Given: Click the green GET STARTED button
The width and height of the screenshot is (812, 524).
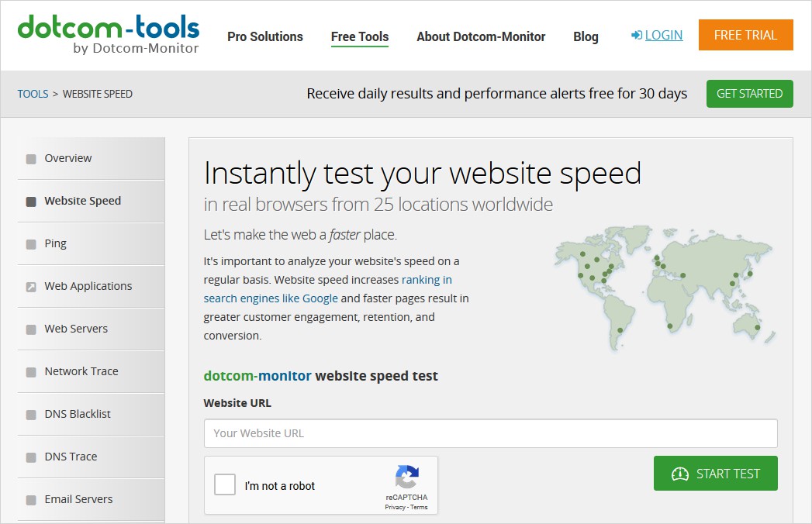Looking at the screenshot, I should (x=749, y=94).
